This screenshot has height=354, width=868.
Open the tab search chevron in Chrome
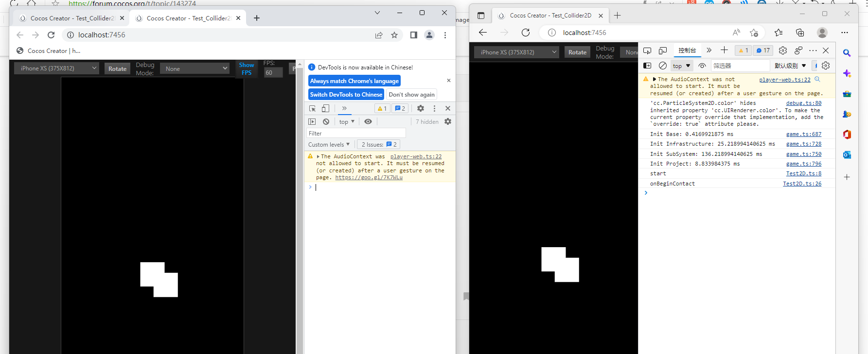[x=377, y=13]
